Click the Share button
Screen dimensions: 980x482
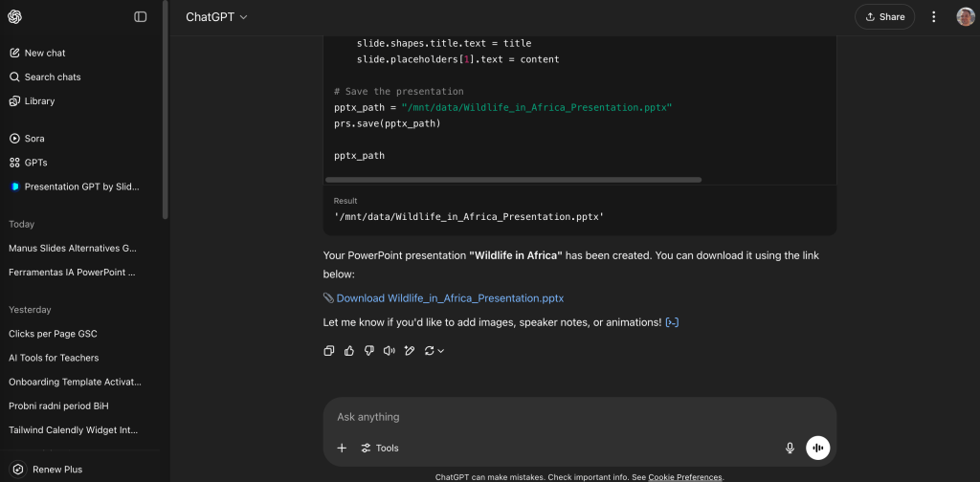(884, 17)
